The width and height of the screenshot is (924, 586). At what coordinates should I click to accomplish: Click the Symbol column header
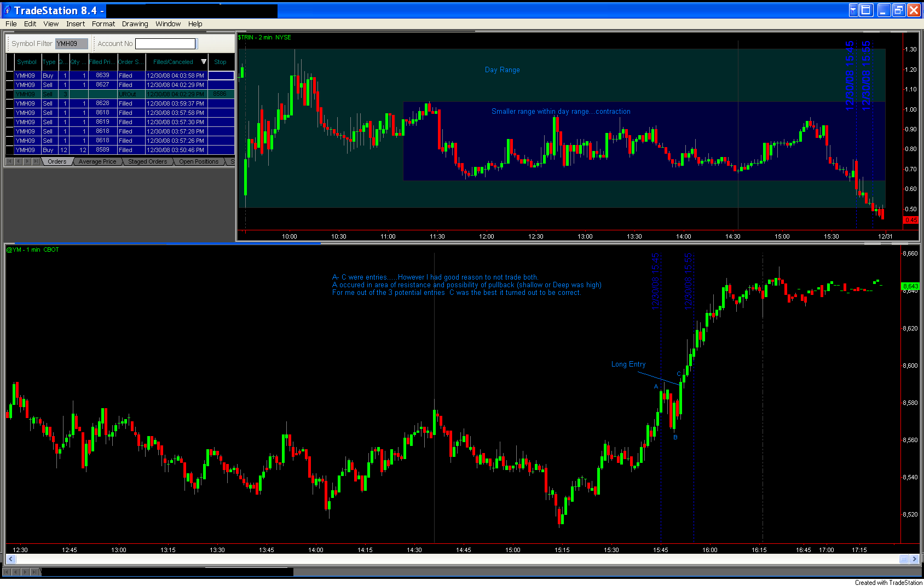coord(27,62)
